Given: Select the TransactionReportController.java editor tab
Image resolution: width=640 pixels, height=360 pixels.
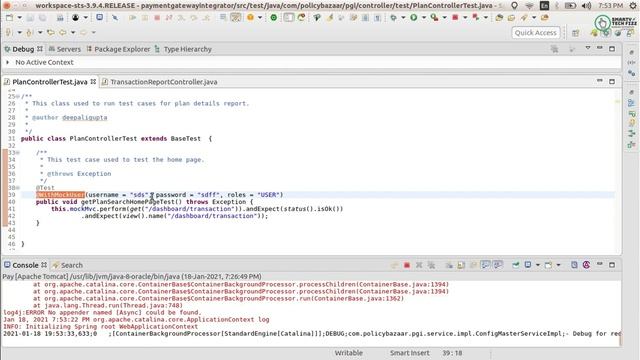Looking at the screenshot, I should coord(160,82).
